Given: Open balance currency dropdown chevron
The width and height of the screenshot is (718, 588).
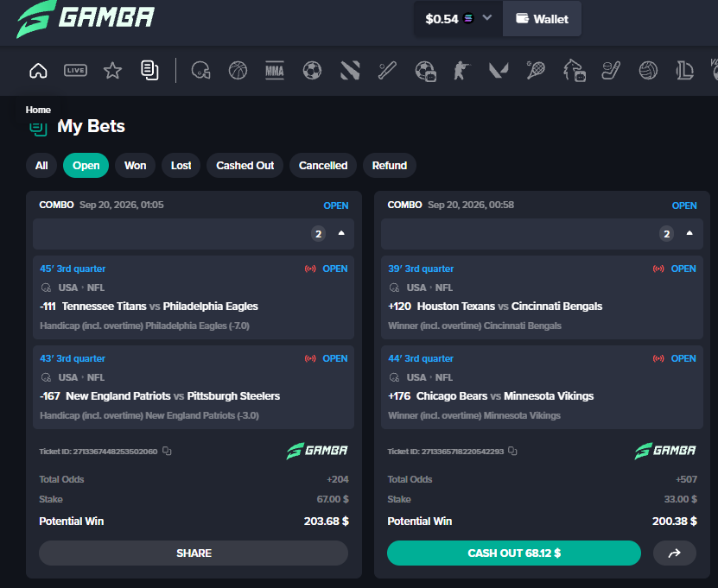Looking at the screenshot, I should (487, 18).
